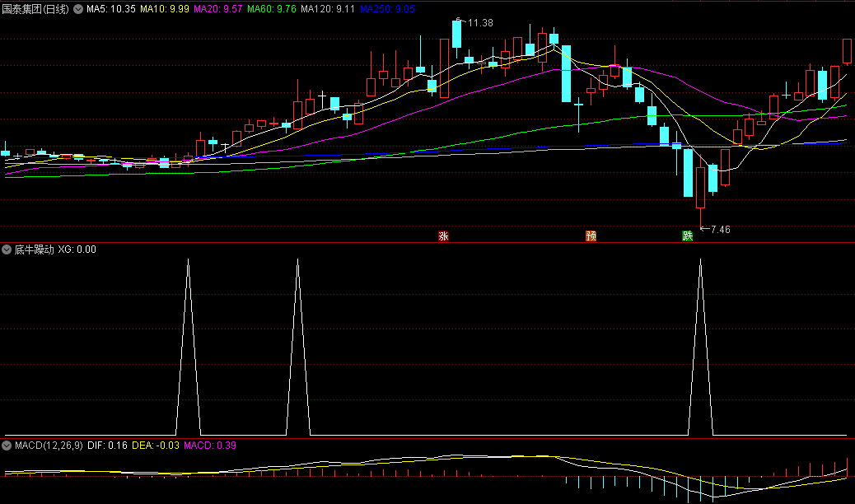Click the yellow DEA: -0.03 value

(155, 446)
